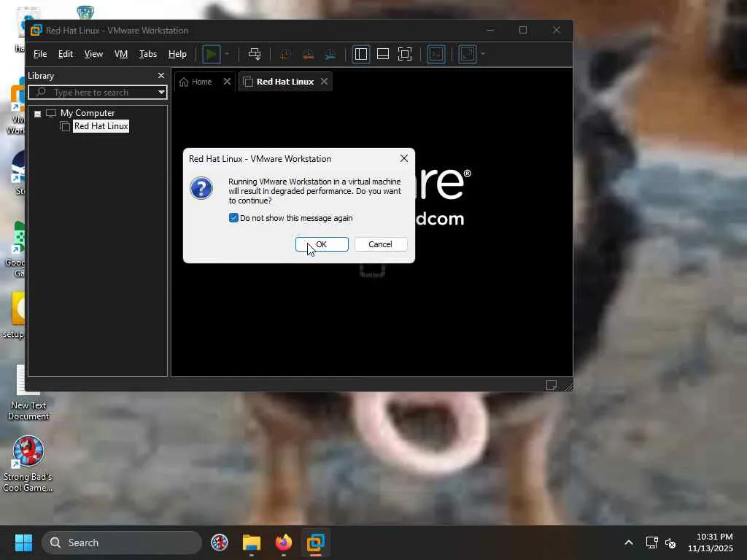This screenshot has width=747, height=560.
Task: Uncheck Do not show this message again
Action: tap(233, 217)
